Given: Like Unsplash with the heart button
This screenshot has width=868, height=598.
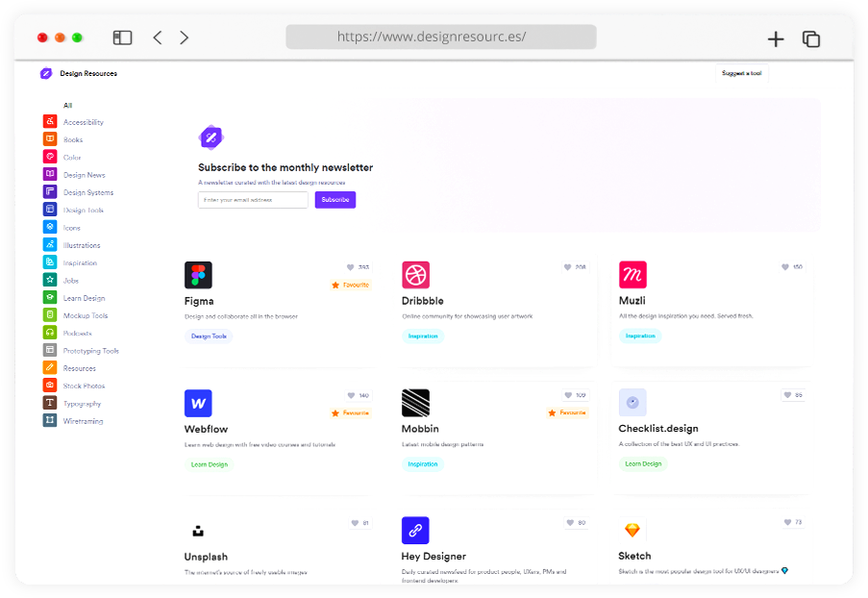Looking at the screenshot, I should [360, 523].
